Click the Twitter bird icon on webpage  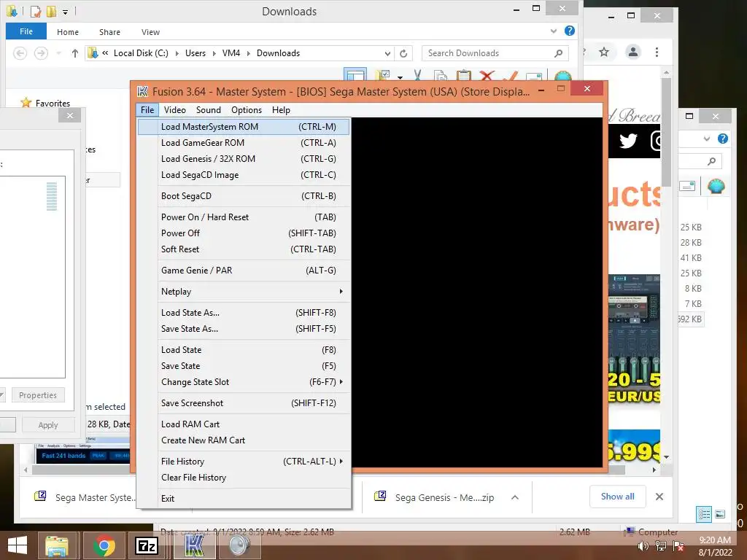[628, 141]
